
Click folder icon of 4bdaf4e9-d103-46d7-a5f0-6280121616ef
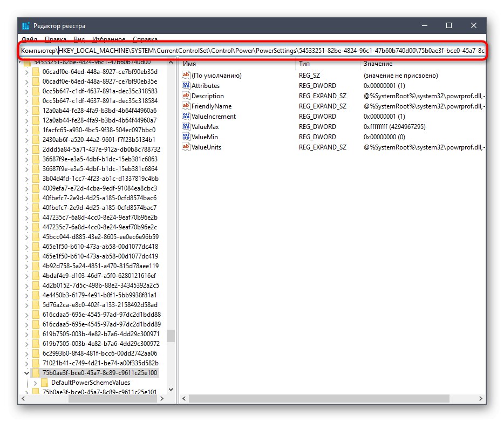pos(36,275)
